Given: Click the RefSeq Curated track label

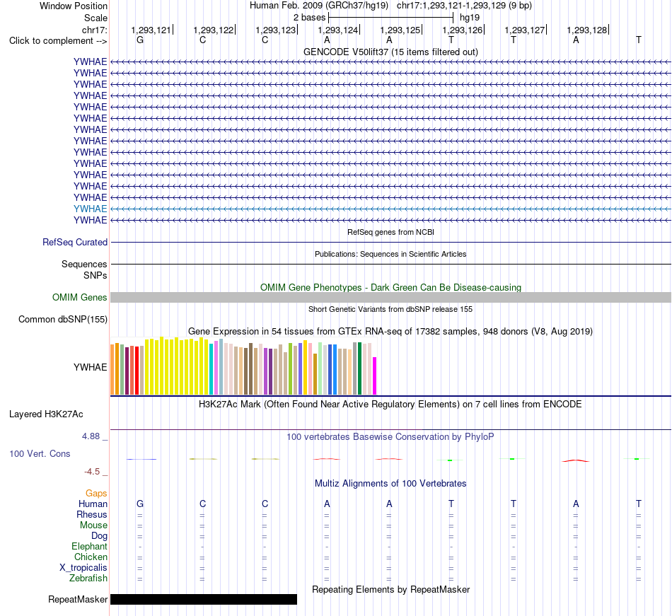Looking at the screenshot, I should point(75,243).
